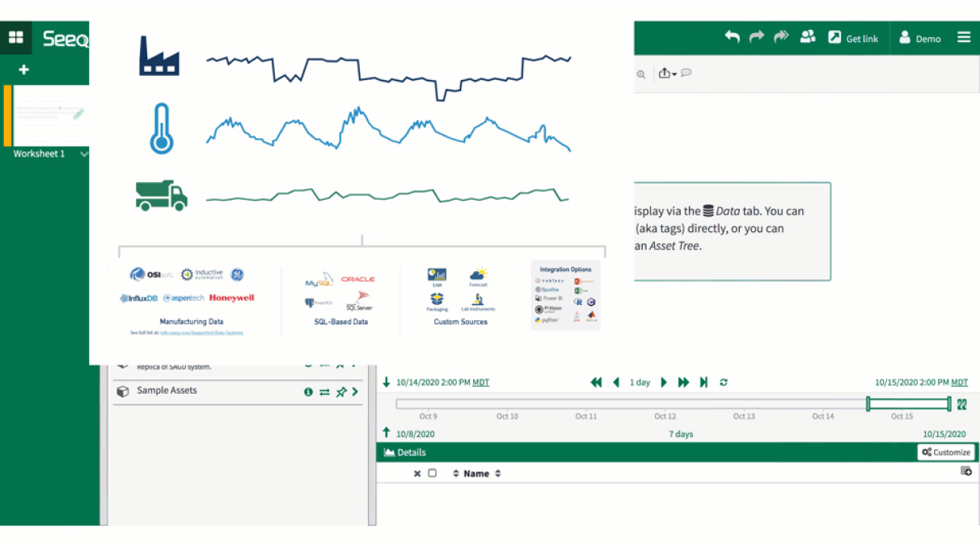Click the MDT link beside the start time
The width and height of the screenshot is (980, 546).
(x=481, y=383)
